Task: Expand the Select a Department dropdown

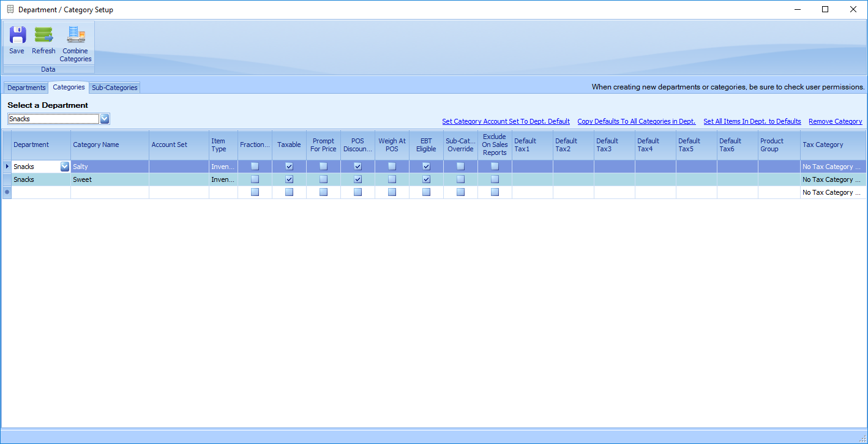Action: (105, 119)
